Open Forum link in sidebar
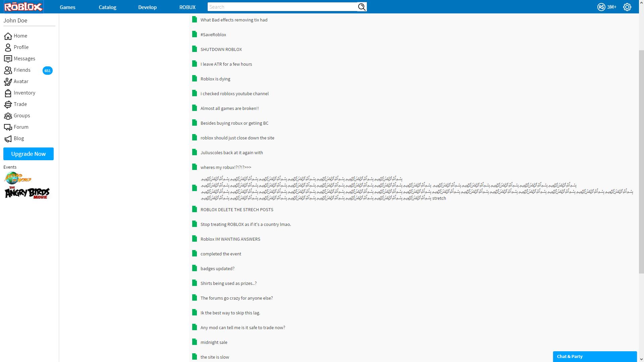This screenshot has width=644, height=362. click(x=21, y=127)
